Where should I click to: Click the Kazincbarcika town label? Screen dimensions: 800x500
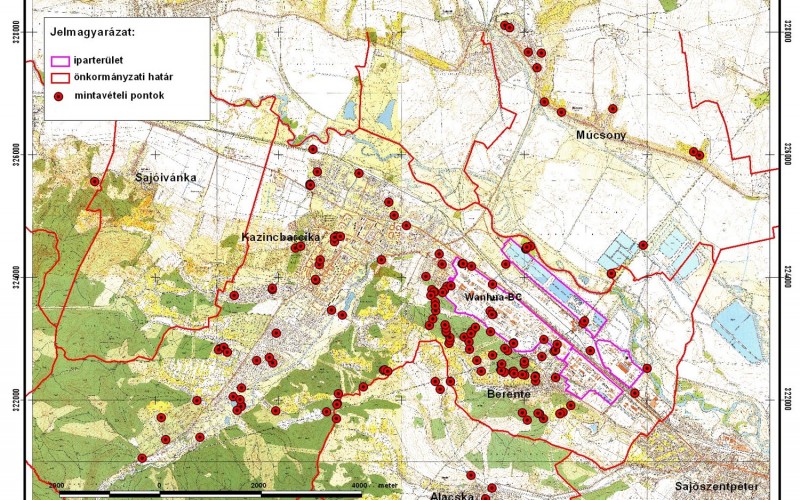(x=281, y=237)
